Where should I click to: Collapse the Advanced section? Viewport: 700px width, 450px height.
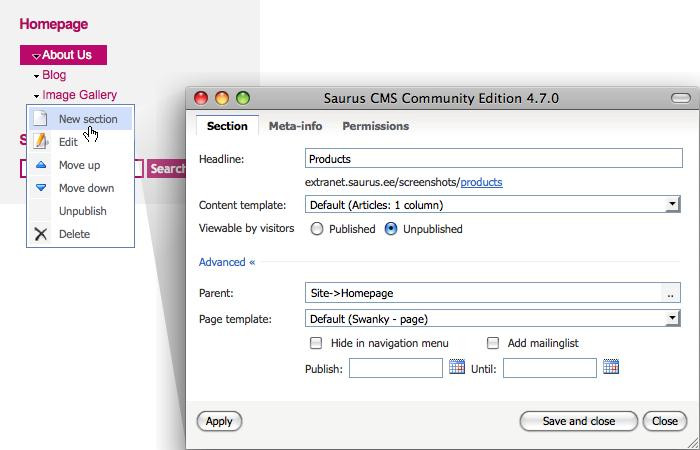point(227,262)
